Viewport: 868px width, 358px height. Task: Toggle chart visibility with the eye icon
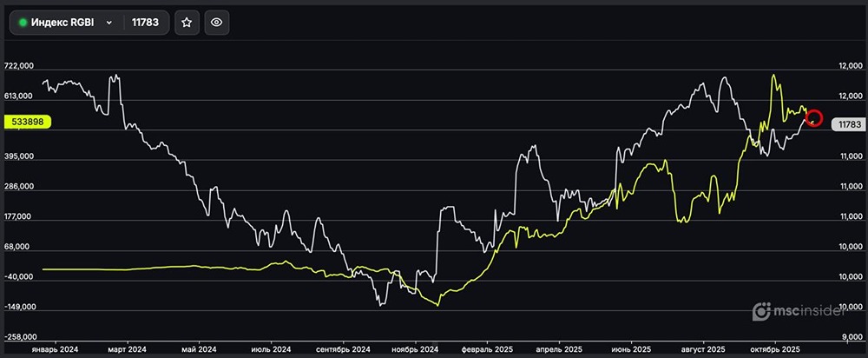coord(217,23)
